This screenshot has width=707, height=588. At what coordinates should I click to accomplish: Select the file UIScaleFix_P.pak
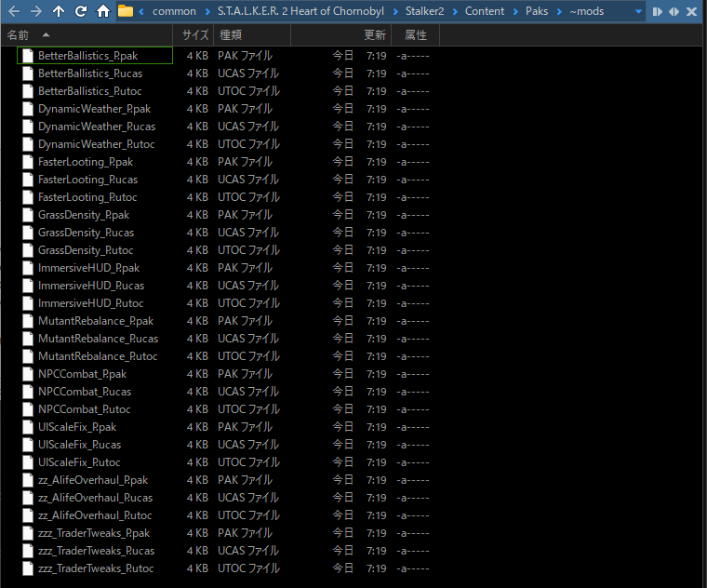pos(77,427)
